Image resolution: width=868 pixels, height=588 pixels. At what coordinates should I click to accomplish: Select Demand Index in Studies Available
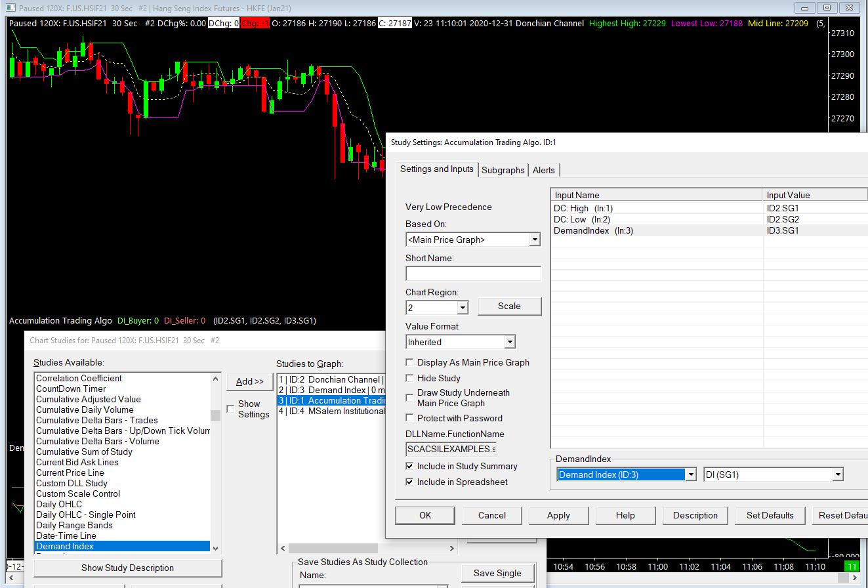(122, 546)
